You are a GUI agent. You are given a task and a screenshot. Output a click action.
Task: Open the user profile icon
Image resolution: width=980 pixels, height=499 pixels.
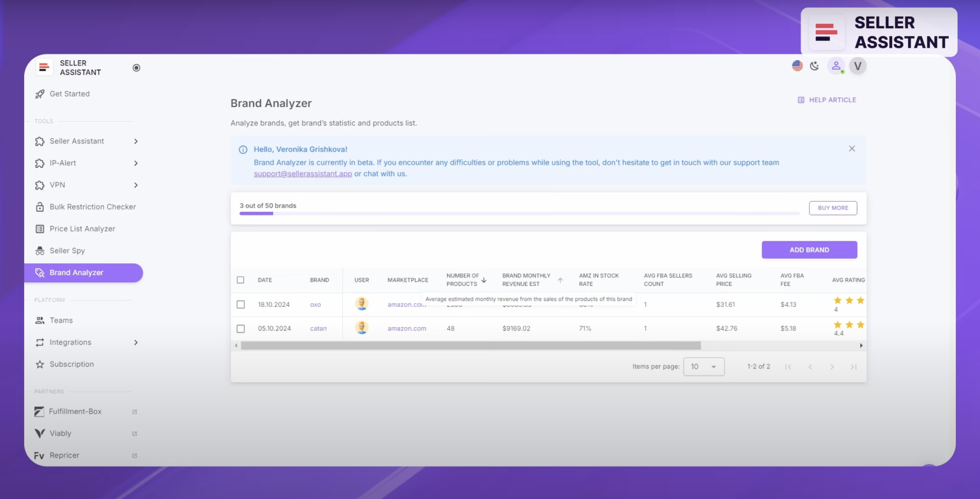pos(836,66)
